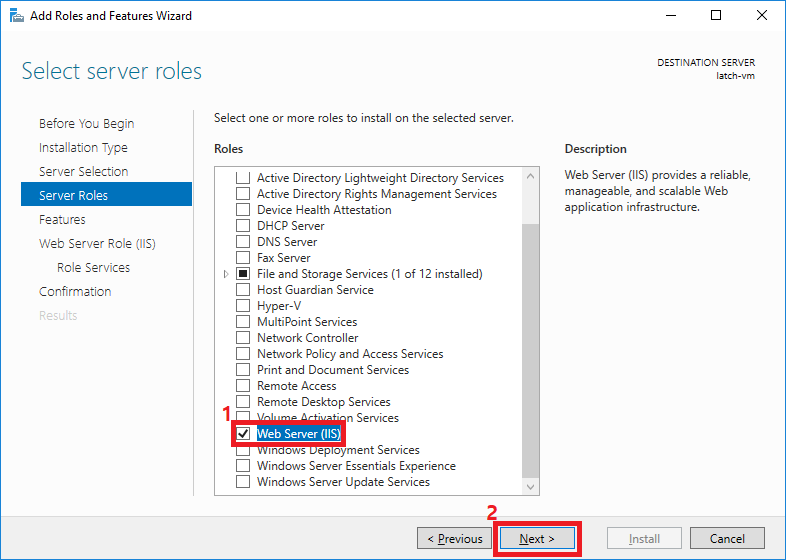
Task: Select the Web Server (IIS) role label
Action: [x=299, y=434]
